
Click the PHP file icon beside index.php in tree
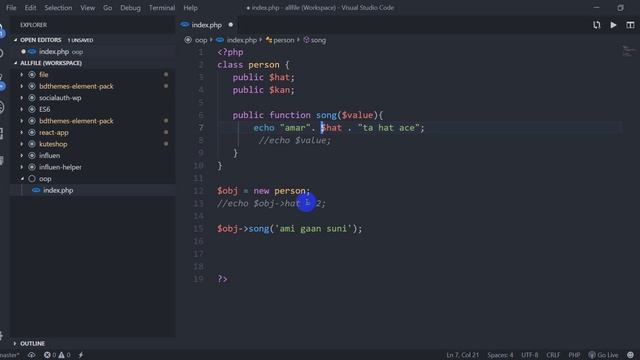point(36,190)
